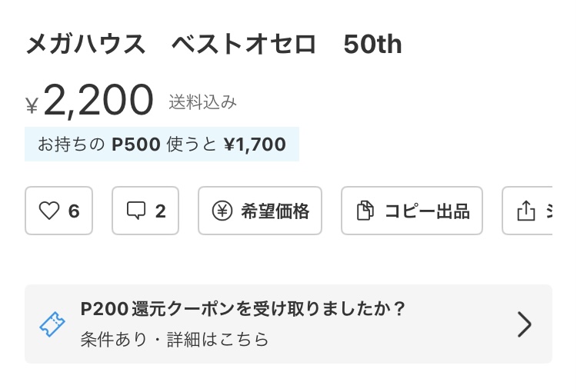Tap the share upload icon
The height and width of the screenshot is (392, 577).
click(x=526, y=211)
